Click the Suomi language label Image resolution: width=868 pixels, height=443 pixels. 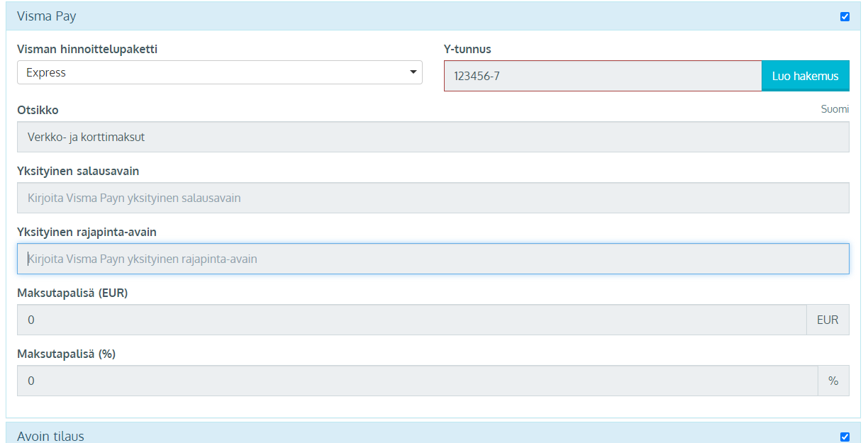835,109
